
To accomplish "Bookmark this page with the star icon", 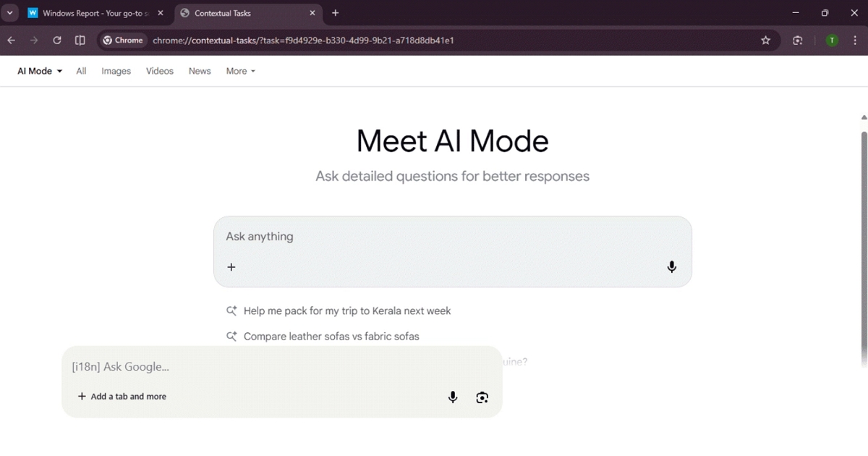I will 765,41.
